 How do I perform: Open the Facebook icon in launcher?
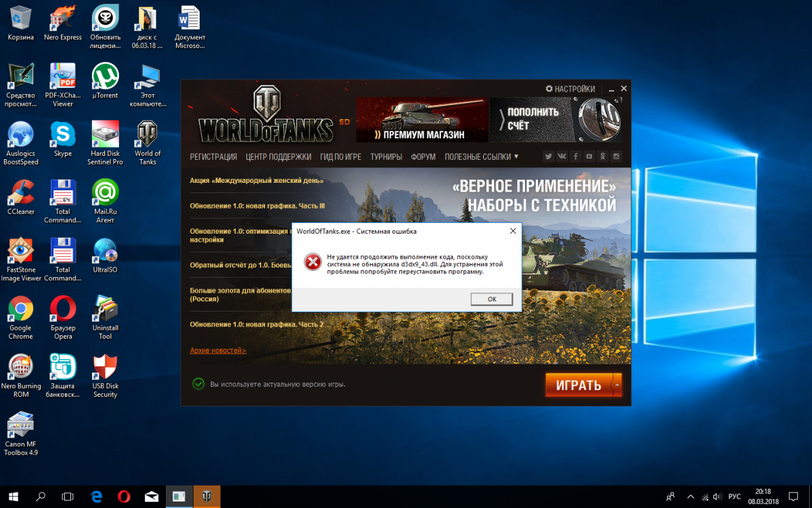(576, 156)
